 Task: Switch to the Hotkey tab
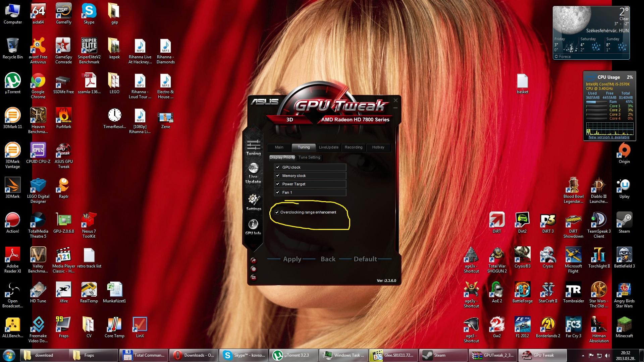[x=378, y=147]
